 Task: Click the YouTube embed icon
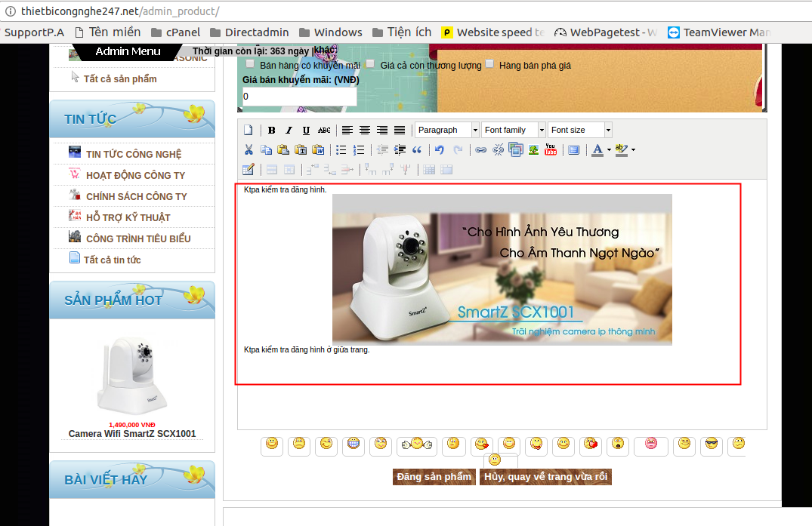click(x=551, y=150)
